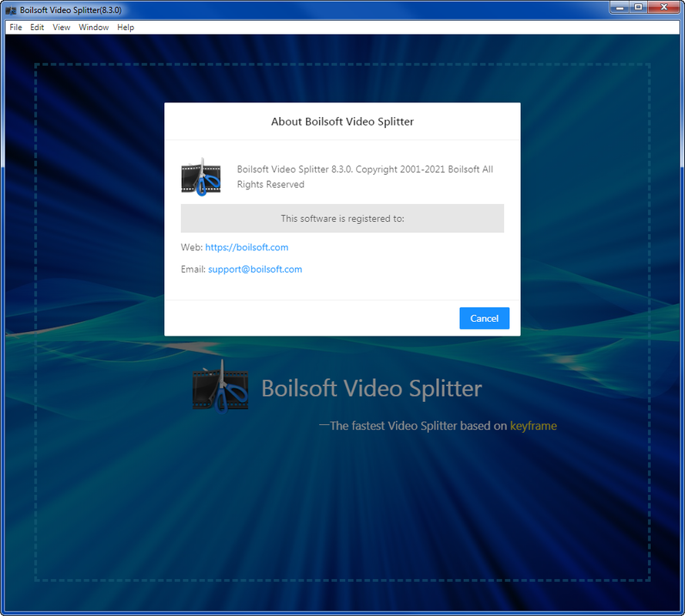Click the app icon in the title bar
Screen dimensions: 685x616
coord(11,10)
